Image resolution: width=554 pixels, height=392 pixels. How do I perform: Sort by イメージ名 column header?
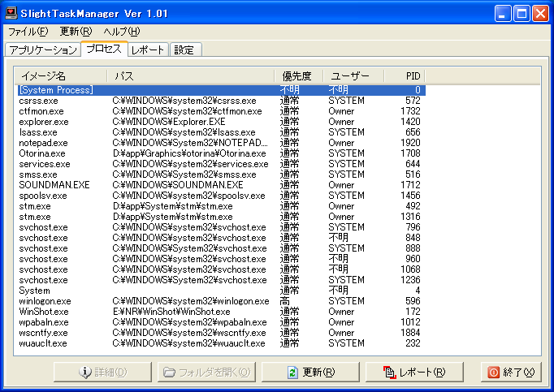61,76
